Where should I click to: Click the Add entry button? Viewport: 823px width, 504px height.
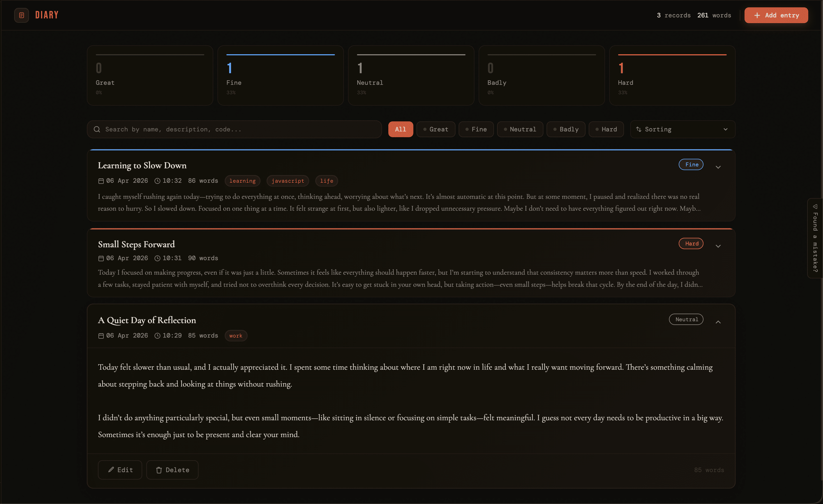point(776,15)
